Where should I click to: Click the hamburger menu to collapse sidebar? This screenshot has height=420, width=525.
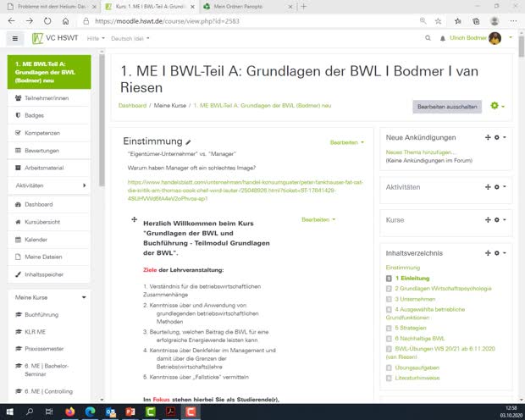[14, 38]
